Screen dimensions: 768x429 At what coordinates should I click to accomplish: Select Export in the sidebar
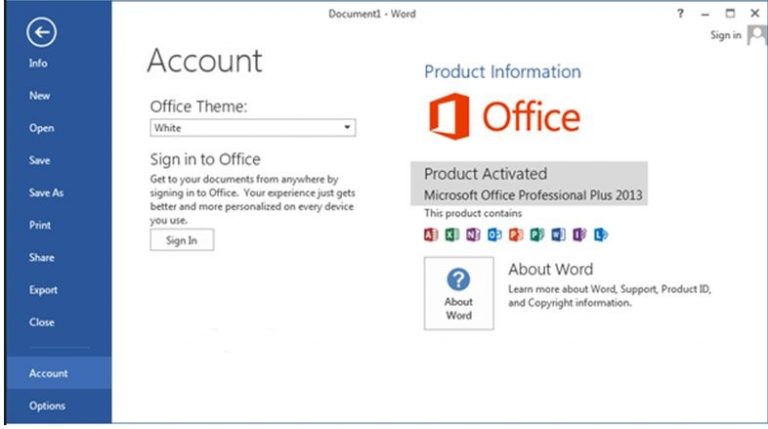click(x=43, y=290)
